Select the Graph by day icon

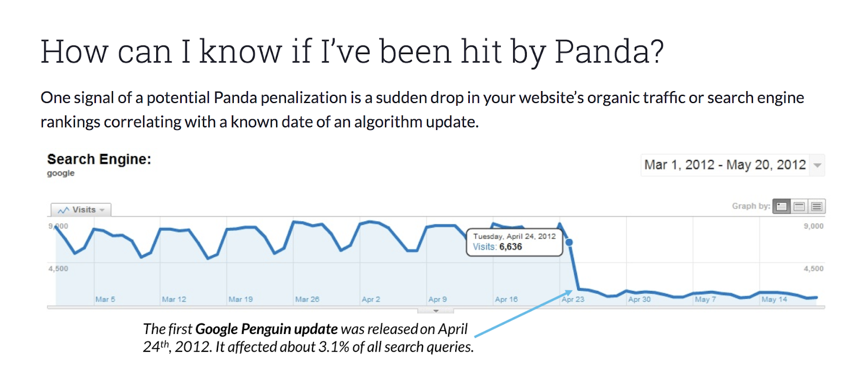[781, 207]
